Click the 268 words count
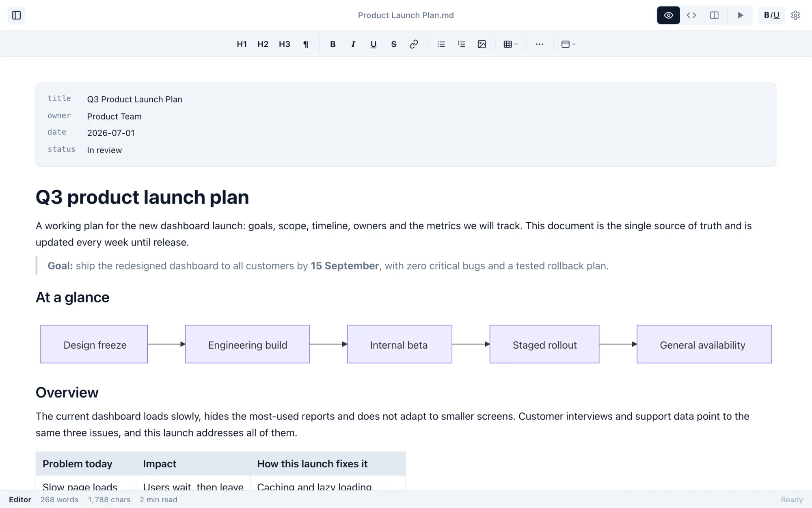812x508 pixels. (59, 500)
